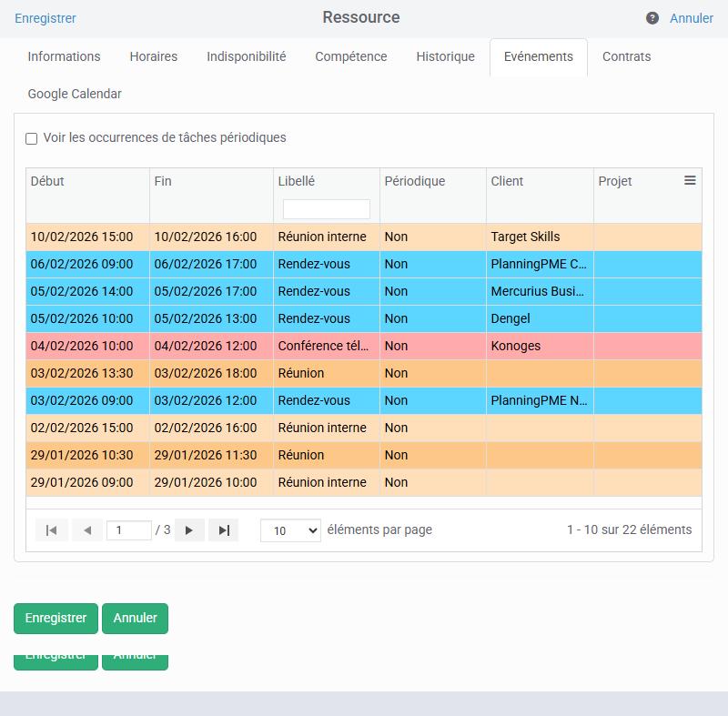Sort by the Fin column header
Screen dimensions: 728x716
point(163,181)
